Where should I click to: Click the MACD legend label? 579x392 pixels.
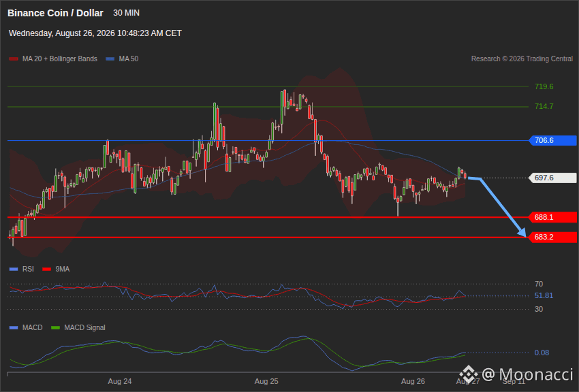click(x=32, y=328)
